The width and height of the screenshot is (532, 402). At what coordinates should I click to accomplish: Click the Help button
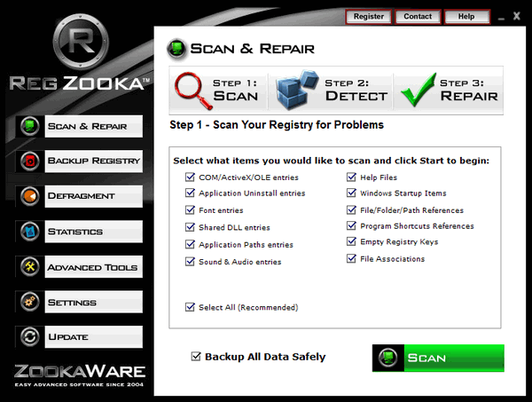[467, 16]
